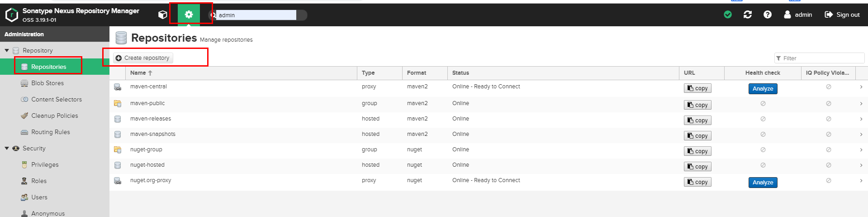Screen dimensions: 868x217
Task: Click the green system status check icon
Action: click(728, 14)
